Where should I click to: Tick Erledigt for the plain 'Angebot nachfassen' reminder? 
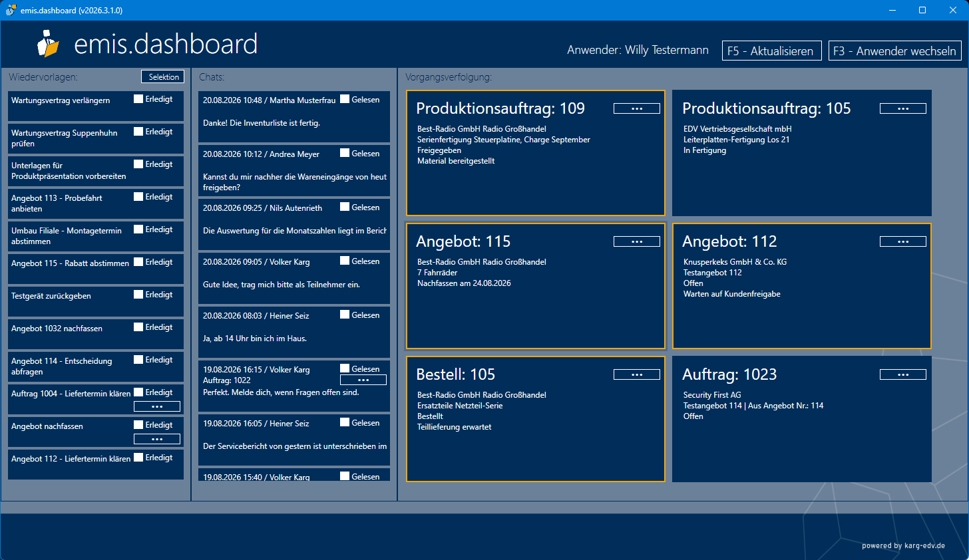pos(138,425)
